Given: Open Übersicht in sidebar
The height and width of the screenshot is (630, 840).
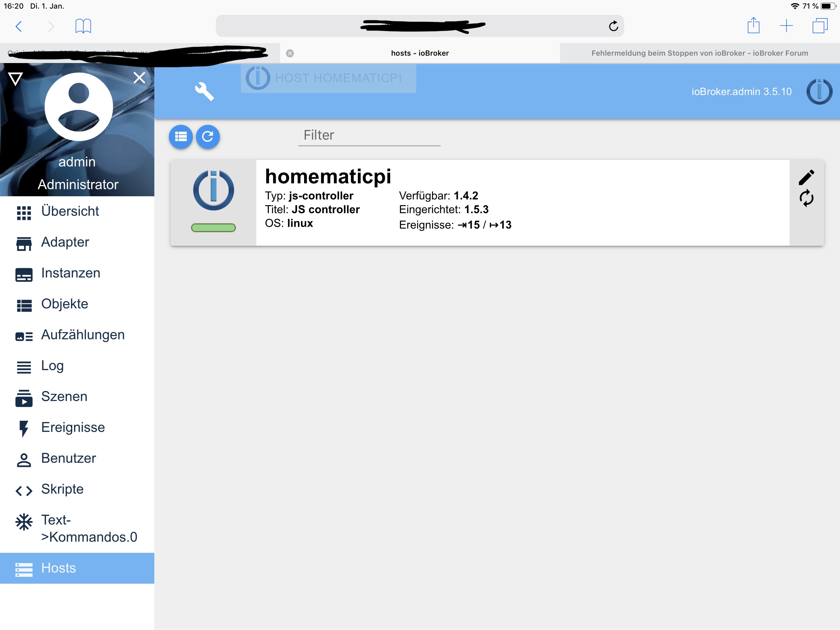Looking at the screenshot, I should coord(77,211).
